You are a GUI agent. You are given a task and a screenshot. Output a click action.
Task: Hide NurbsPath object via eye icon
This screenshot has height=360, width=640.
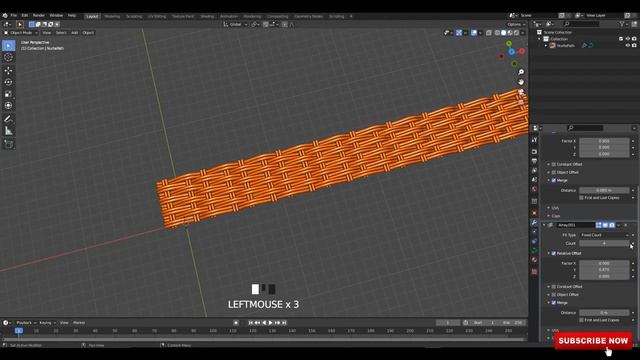point(628,45)
